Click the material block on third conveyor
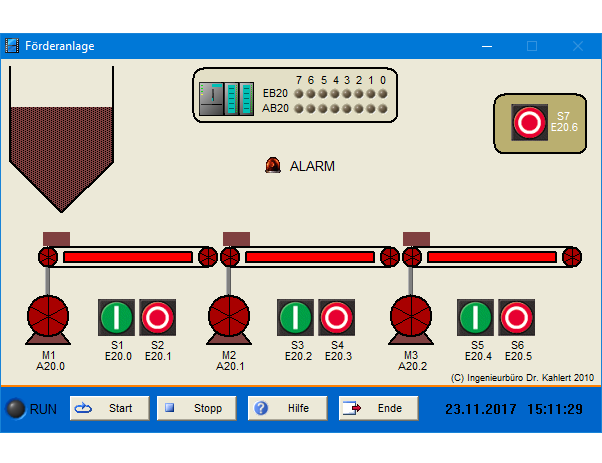Viewport: 602px width, 463px height. [417, 239]
